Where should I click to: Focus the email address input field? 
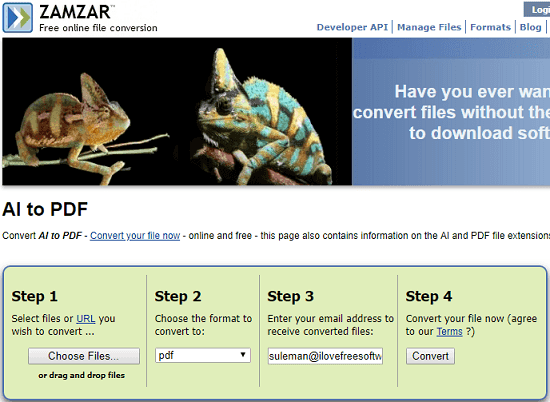click(x=325, y=356)
